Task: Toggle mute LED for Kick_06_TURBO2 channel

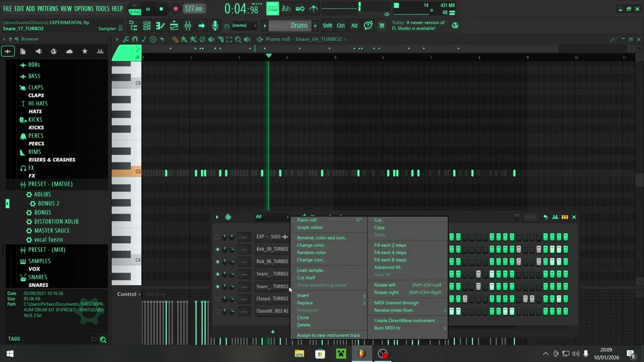Action: [x=217, y=261]
